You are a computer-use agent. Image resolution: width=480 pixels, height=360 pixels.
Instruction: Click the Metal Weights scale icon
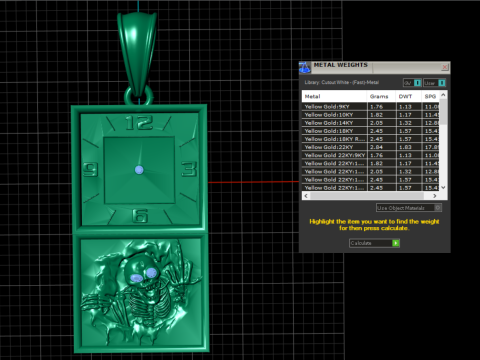(x=305, y=67)
